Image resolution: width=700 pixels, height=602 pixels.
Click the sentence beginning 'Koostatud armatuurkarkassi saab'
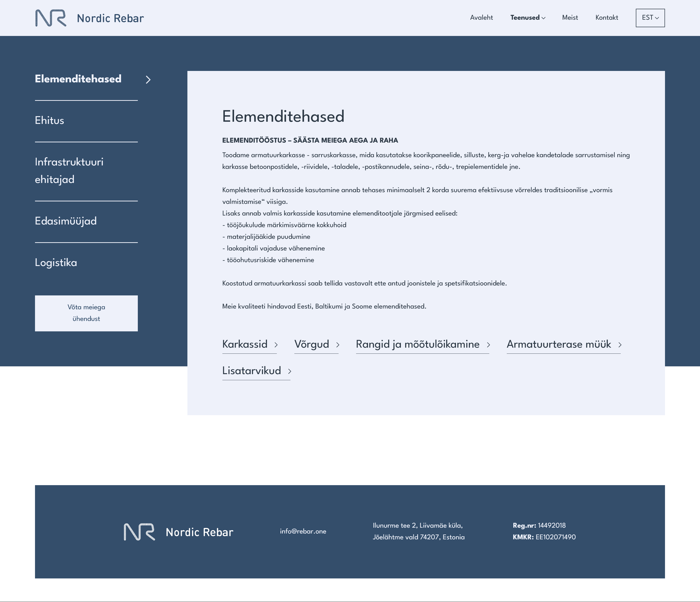coord(365,283)
